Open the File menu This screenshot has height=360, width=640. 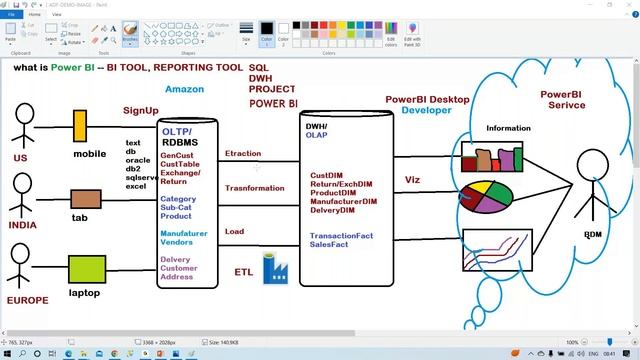11,14
